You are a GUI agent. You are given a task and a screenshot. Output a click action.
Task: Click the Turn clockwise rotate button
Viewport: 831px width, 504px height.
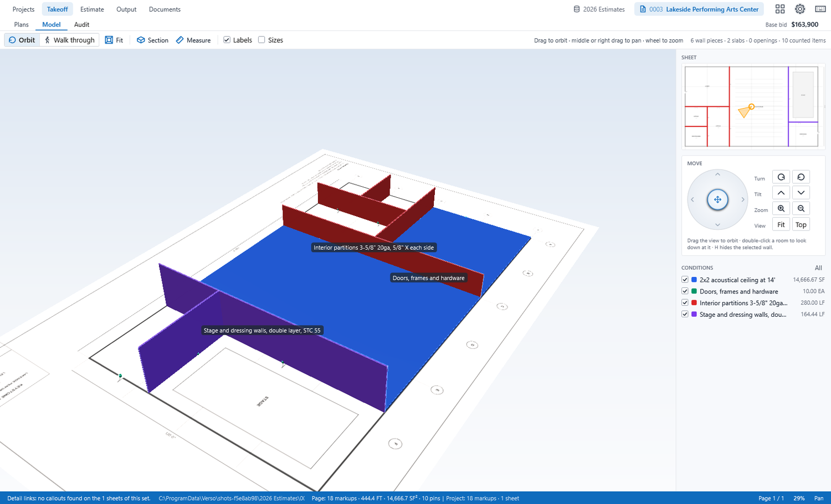(x=781, y=177)
